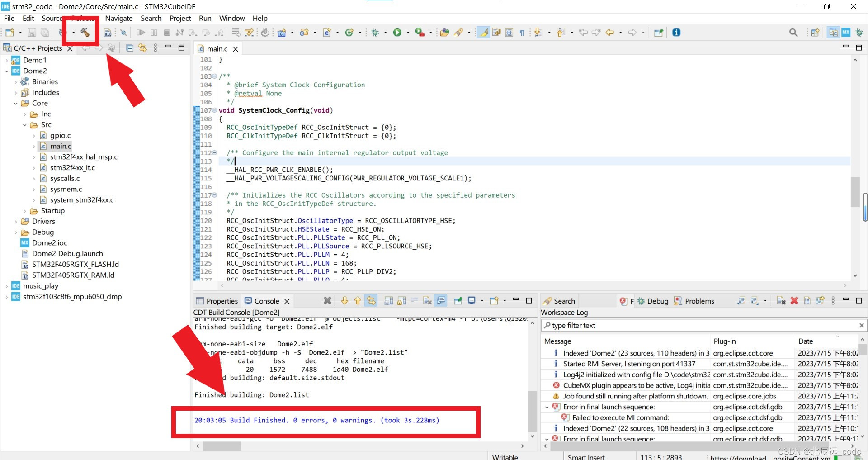Collapse the Src folder
The width and height of the screenshot is (868, 460).
pos(24,125)
